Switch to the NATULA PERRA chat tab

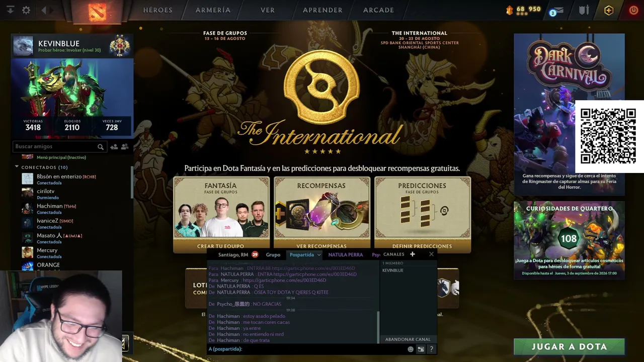point(346,255)
